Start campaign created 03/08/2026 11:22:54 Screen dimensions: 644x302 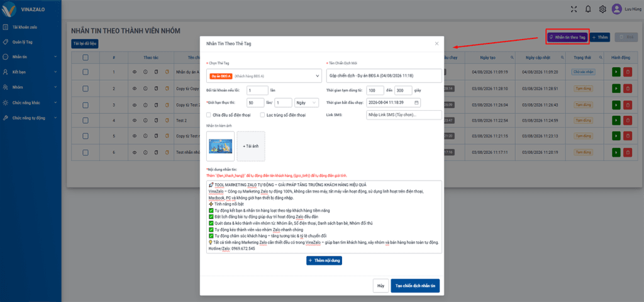(616, 121)
